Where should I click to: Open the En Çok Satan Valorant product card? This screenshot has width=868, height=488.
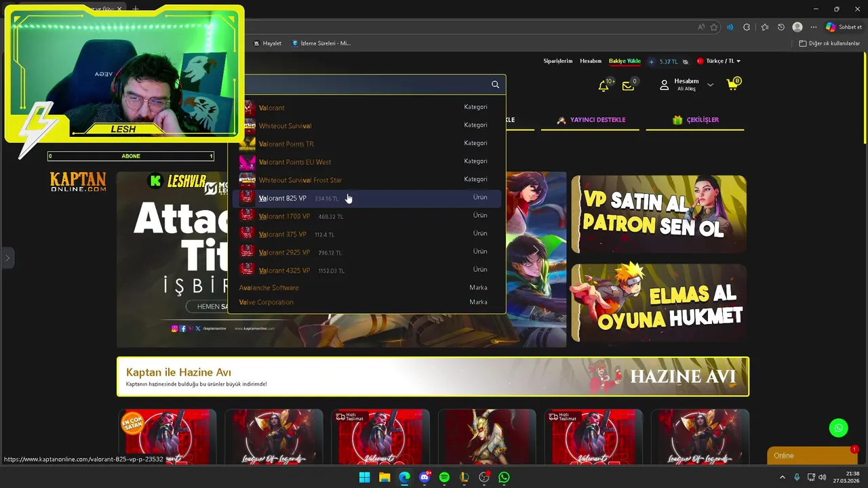pos(167,436)
